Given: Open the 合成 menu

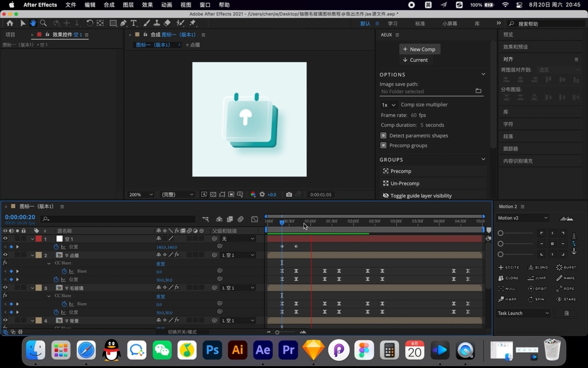Looking at the screenshot, I should 109,5.
